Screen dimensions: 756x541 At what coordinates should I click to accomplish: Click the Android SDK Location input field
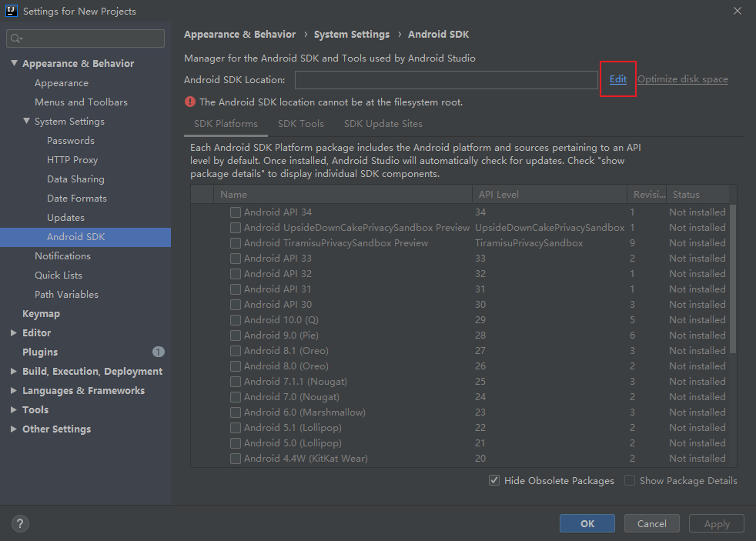[445, 78]
